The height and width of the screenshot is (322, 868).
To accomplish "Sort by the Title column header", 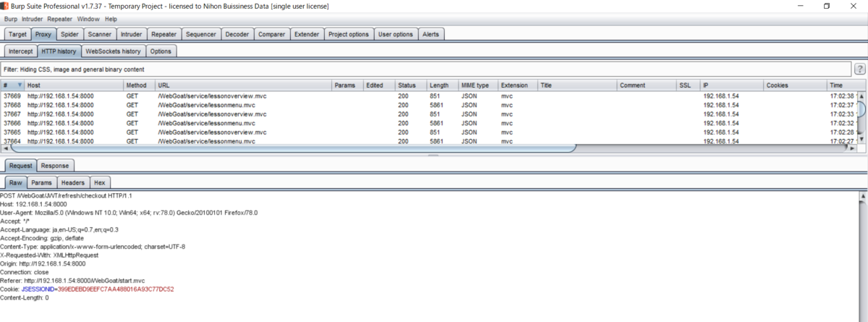I will [x=578, y=85].
